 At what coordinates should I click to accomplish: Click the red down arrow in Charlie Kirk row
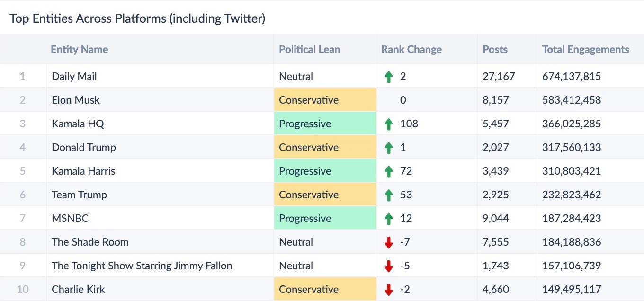(x=389, y=290)
